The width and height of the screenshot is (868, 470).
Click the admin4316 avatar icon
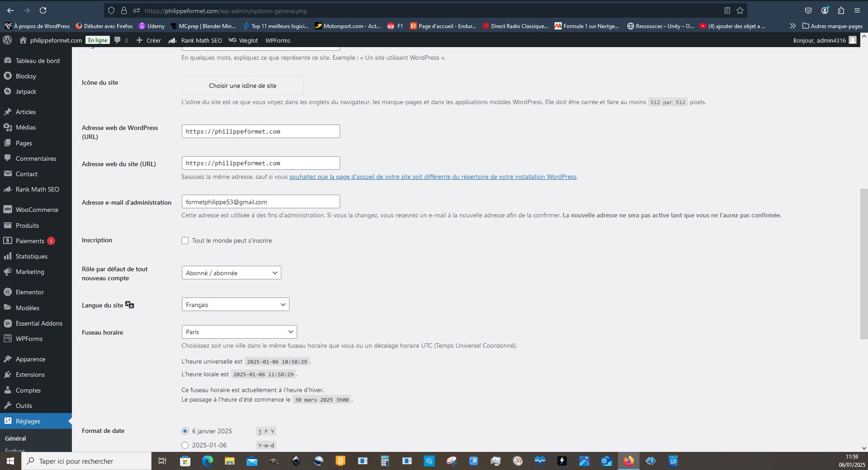click(x=853, y=40)
